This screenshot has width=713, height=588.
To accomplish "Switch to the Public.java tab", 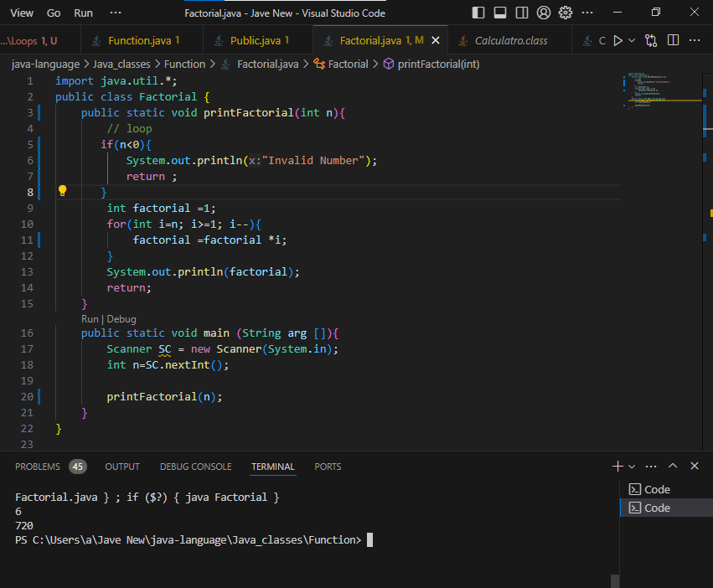I will [258, 40].
